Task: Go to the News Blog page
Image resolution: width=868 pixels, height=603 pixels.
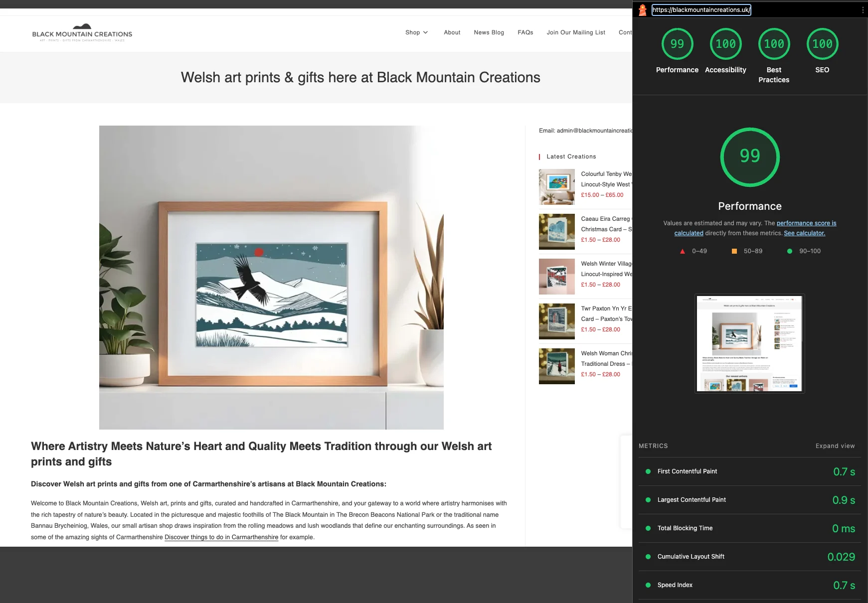Action: click(489, 32)
